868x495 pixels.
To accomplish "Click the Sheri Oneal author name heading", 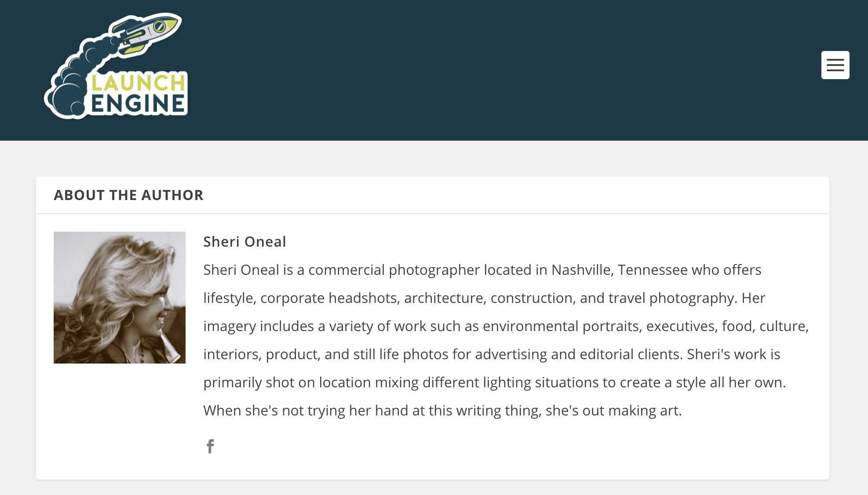I will coord(244,242).
